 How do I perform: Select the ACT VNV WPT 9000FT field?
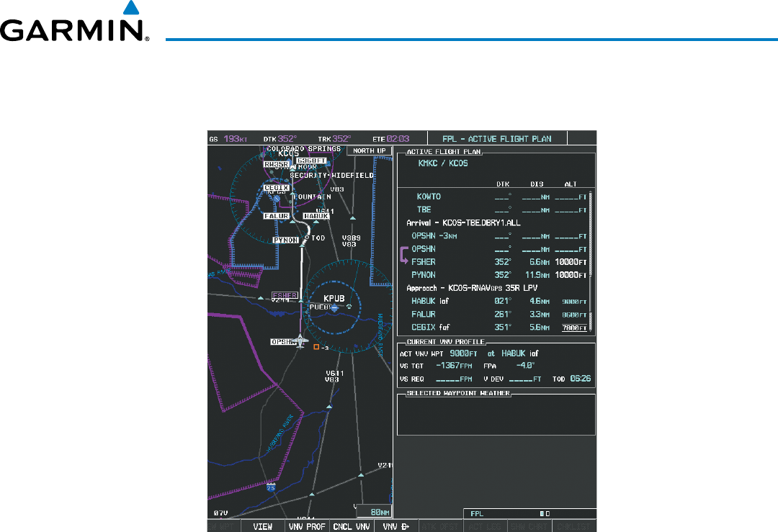coord(463,353)
